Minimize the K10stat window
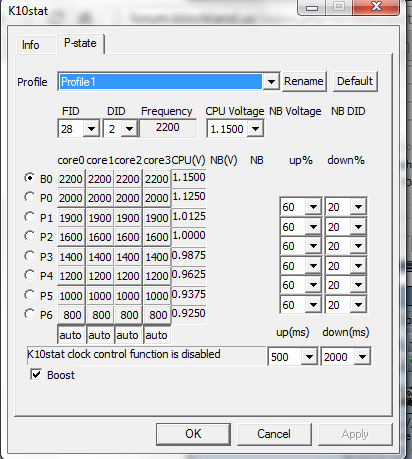This screenshot has width=412, height=459. pyautogui.click(x=312, y=7)
